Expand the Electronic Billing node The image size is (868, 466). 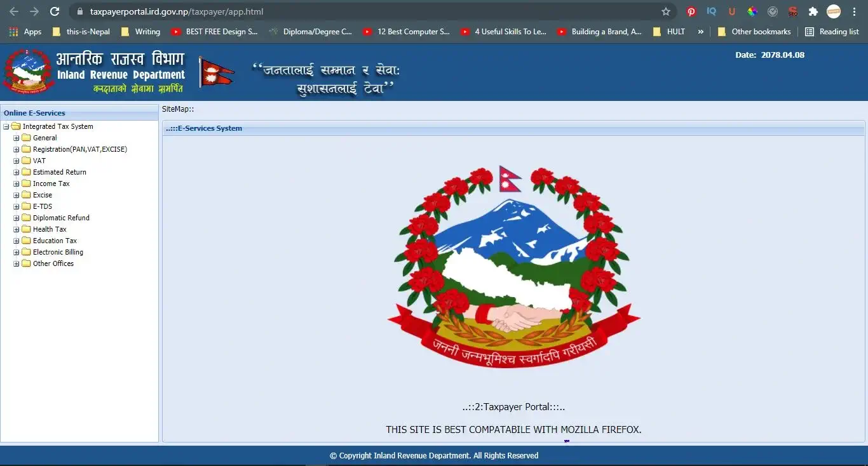(x=17, y=252)
